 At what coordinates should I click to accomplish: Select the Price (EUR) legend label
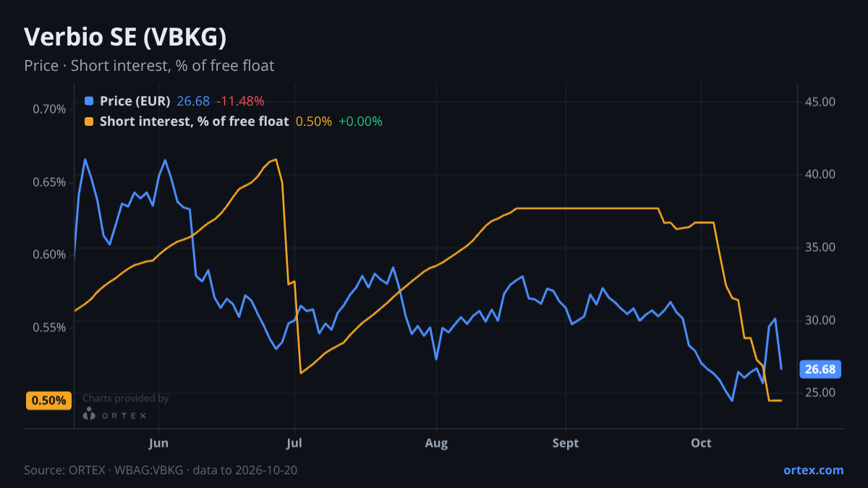point(135,101)
